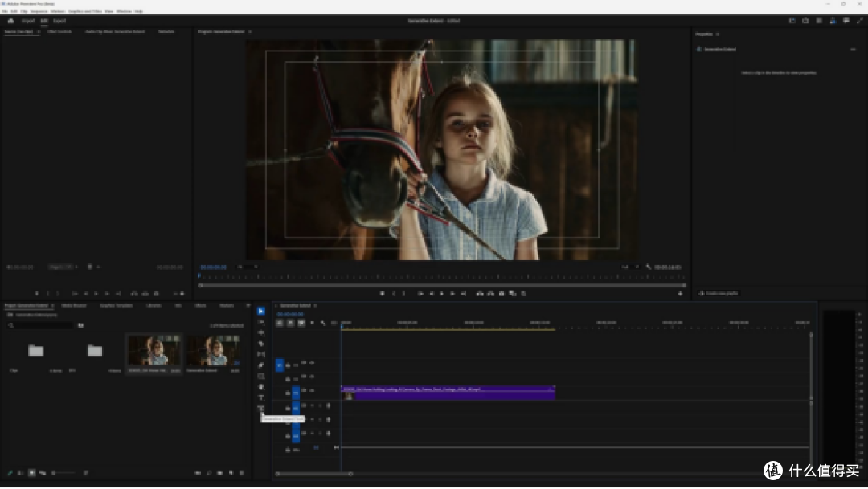Select the Type tool
The image size is (868, 489).
[x=260, y=397]
